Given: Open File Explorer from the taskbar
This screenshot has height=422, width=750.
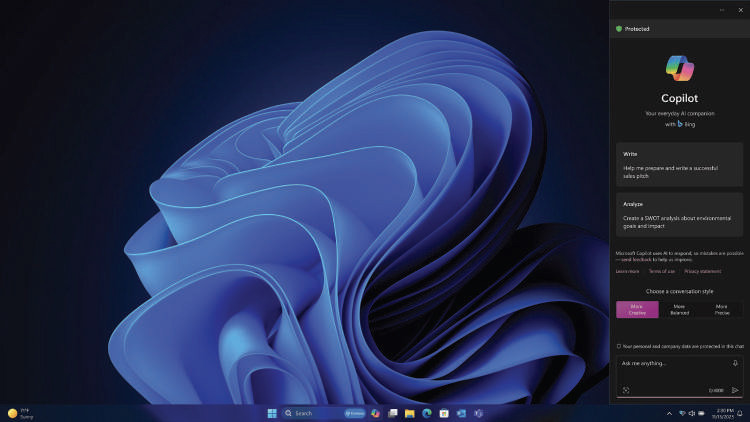Looking at the screenshot, I should point(410,413).
